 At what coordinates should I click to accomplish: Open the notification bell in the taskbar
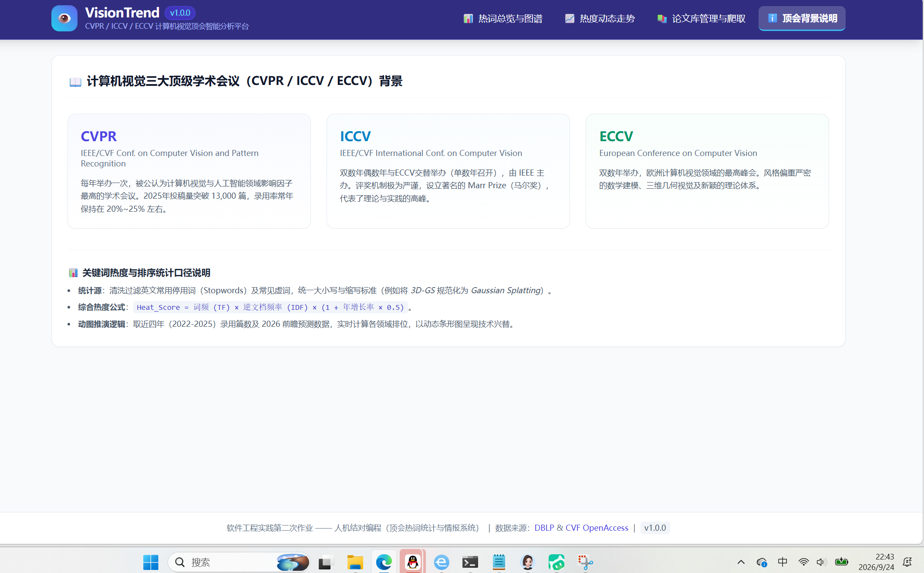tap(907, 562)
